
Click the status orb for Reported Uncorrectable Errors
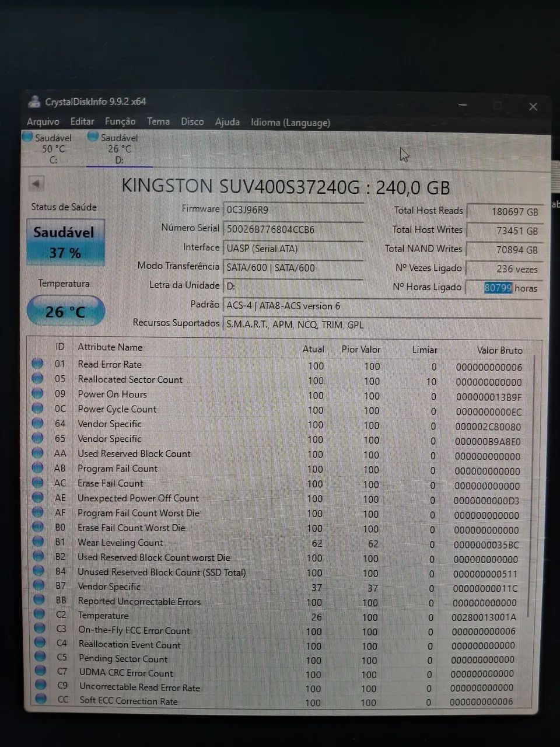(39, 599)
